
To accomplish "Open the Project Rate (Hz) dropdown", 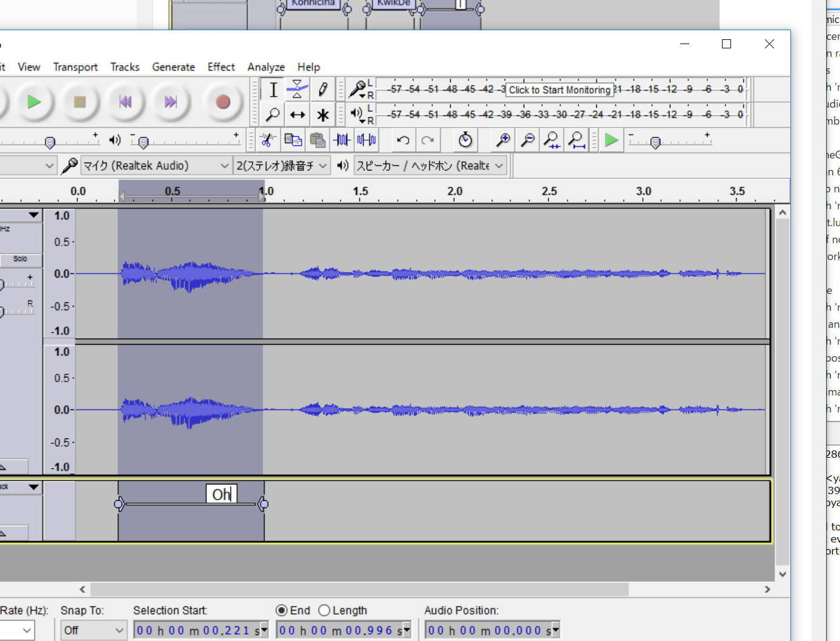I will pyautogui.click(x=17, y=631).
